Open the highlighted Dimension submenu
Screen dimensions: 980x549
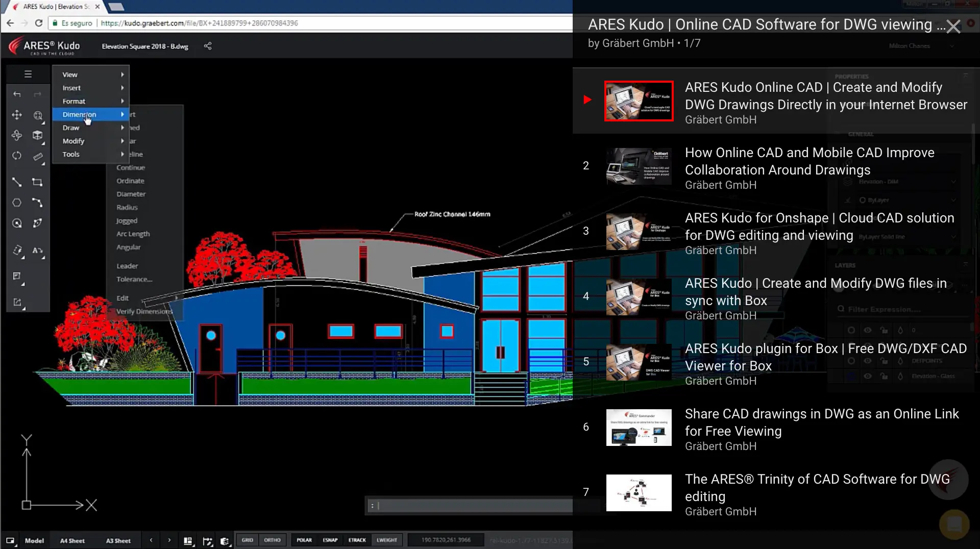(x=91, y=114)
